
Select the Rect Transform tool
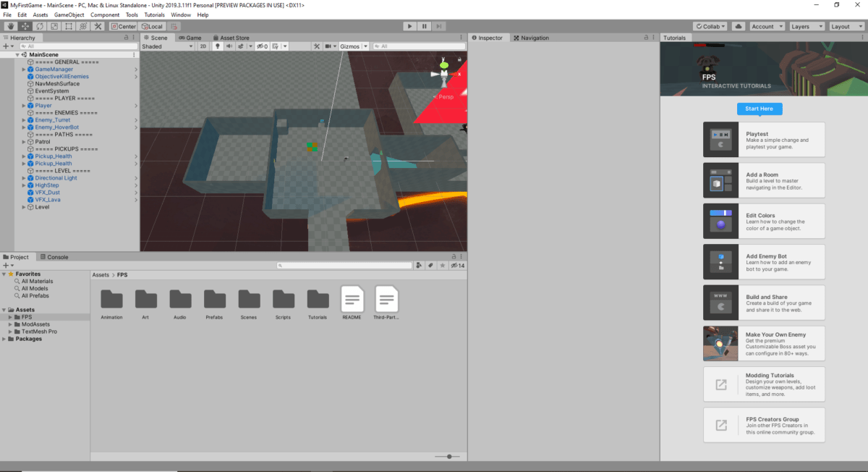pos(67,26)
